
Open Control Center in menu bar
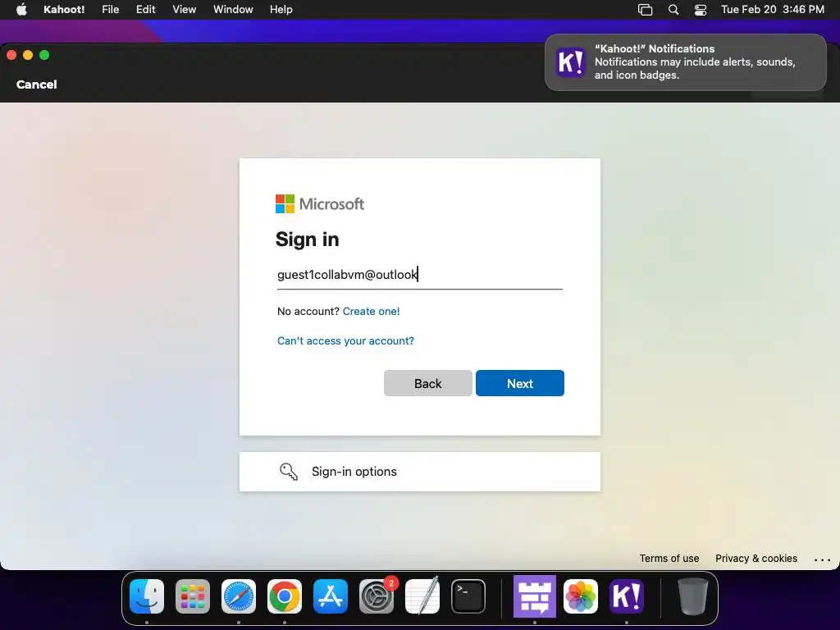point(701,10)
